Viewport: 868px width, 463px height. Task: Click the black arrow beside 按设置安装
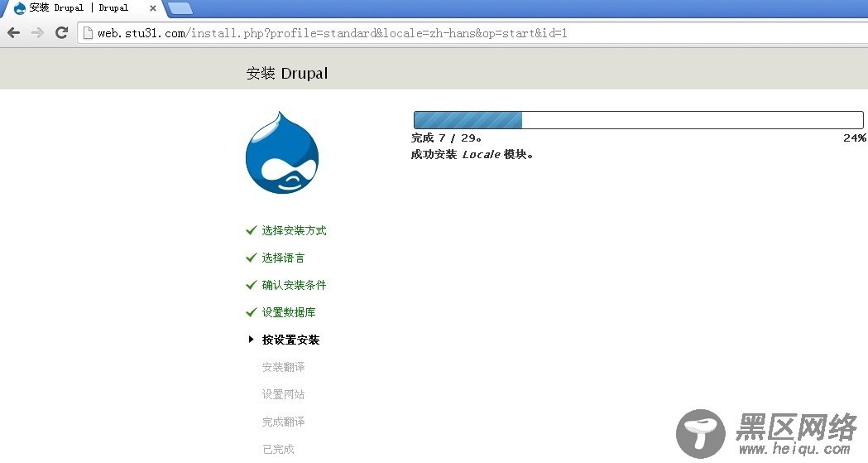point(251,340)
